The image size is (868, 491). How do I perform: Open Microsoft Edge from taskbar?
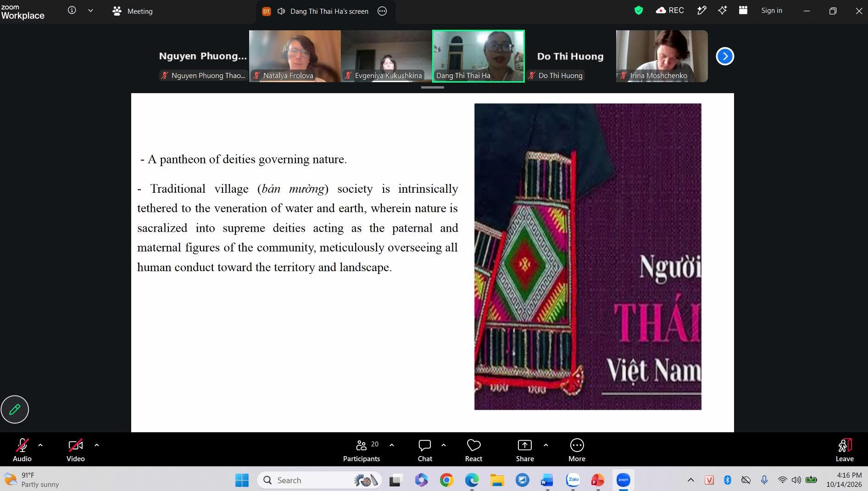[x=472, y=480]
